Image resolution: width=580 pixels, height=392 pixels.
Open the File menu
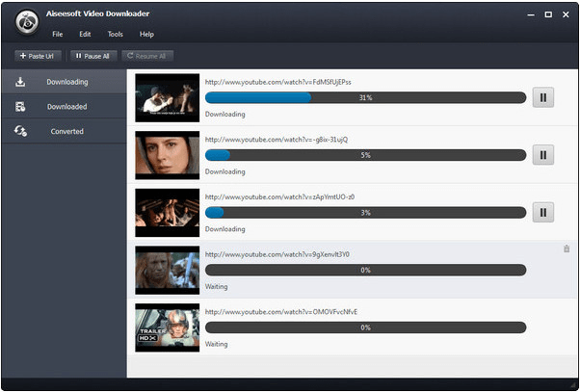(58, 34)
